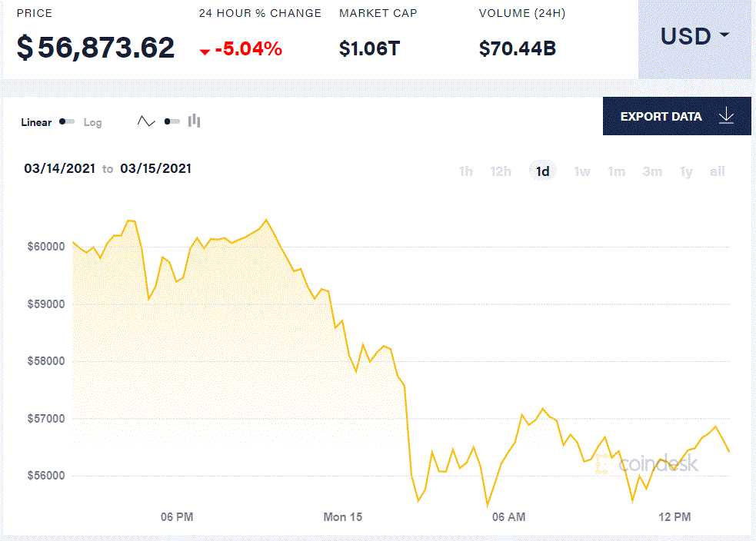Viewport: 756px width, 541px height.
Task: Click the start date 03/14/2021
Action: (x=58, y=168)
